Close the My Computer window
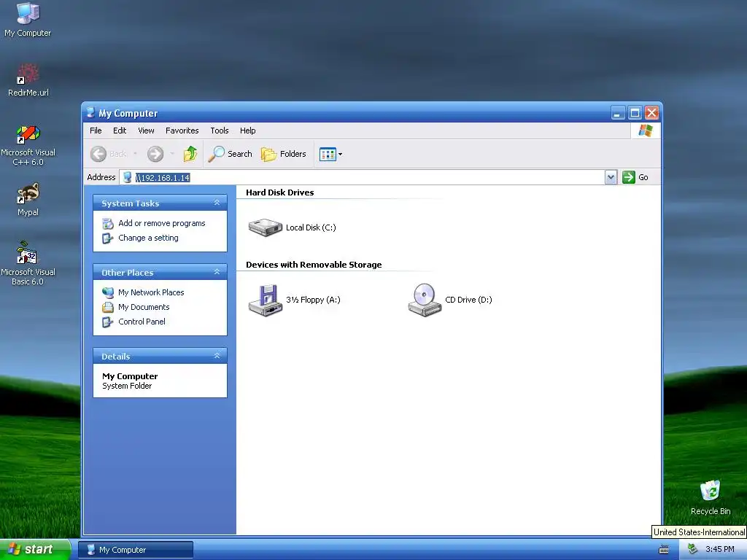 pyautogui.click(x=651, y=113)
